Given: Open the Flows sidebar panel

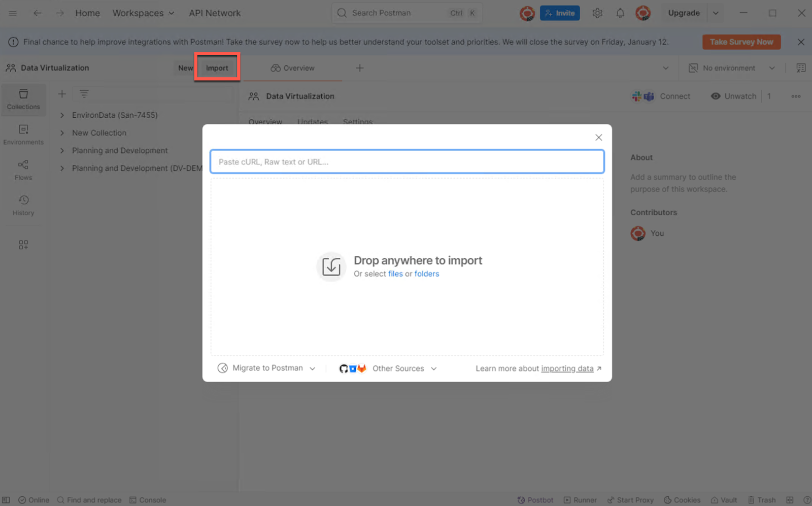Looking at the screenshot, I should click(x=23, y=171).
